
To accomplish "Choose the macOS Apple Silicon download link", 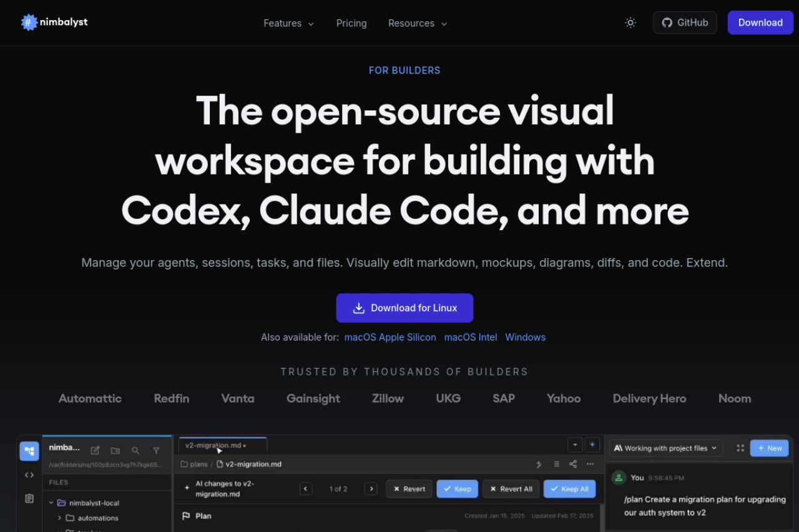I will click(x=390, y=337).
